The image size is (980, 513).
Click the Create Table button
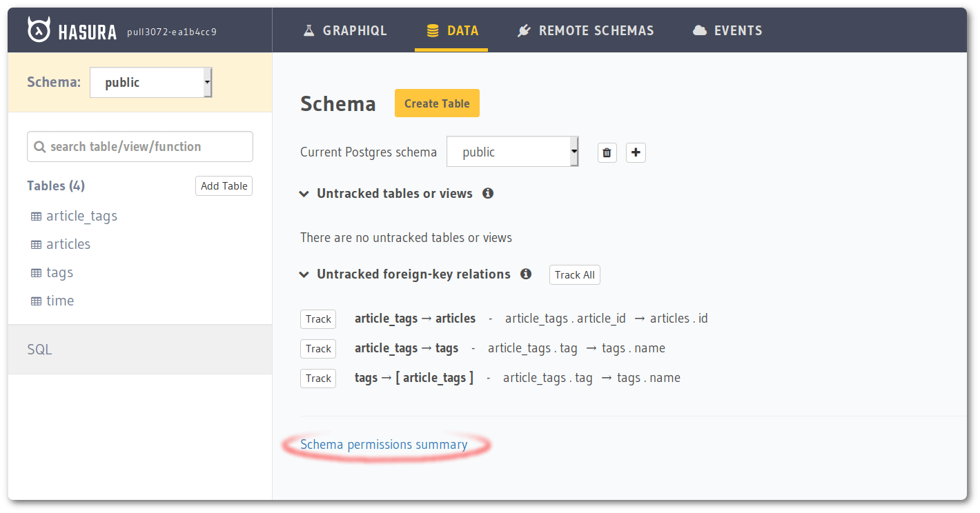point(437,103)
